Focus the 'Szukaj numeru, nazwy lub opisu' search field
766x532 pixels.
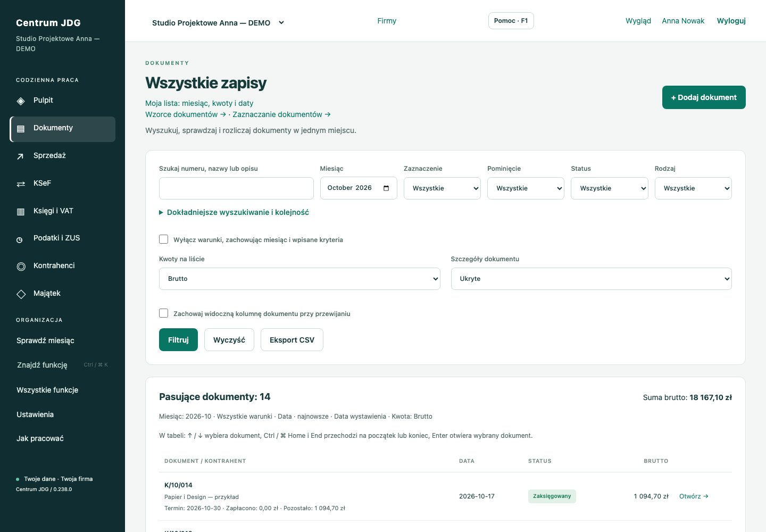236,188
